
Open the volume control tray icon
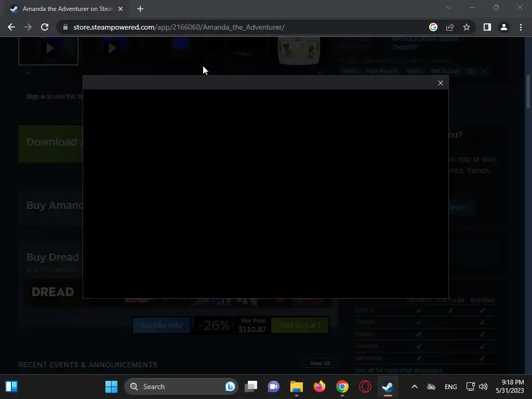[x=483, y=387]
